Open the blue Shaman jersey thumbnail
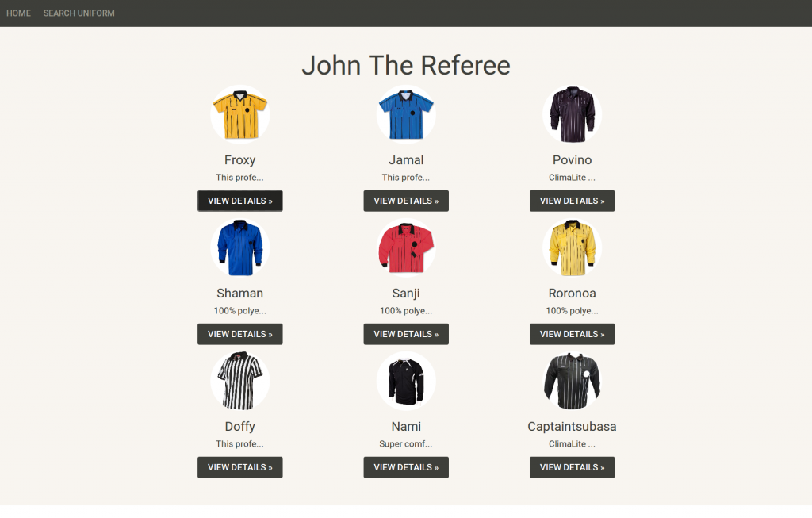 [x=239, y=247]
